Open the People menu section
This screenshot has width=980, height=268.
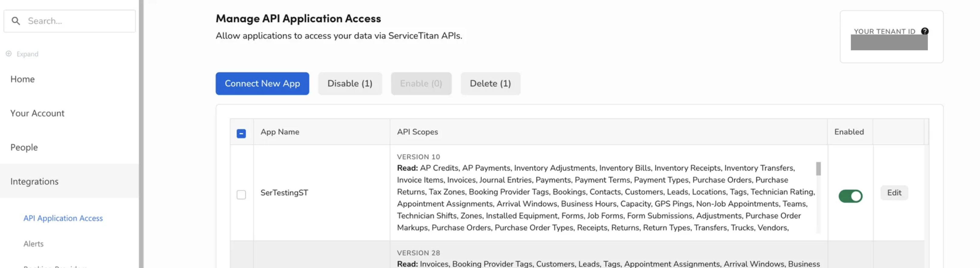click(24, 147)
